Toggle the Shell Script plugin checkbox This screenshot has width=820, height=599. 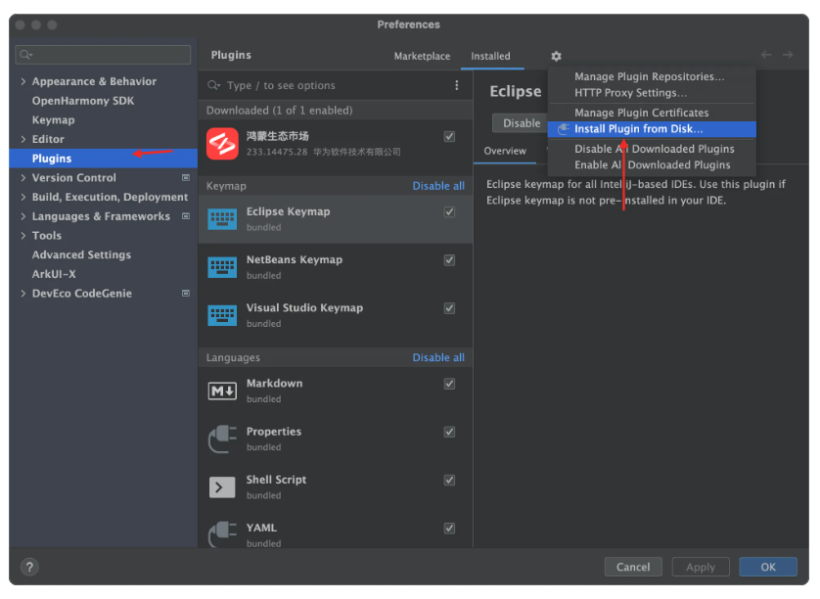click(449, 480)
